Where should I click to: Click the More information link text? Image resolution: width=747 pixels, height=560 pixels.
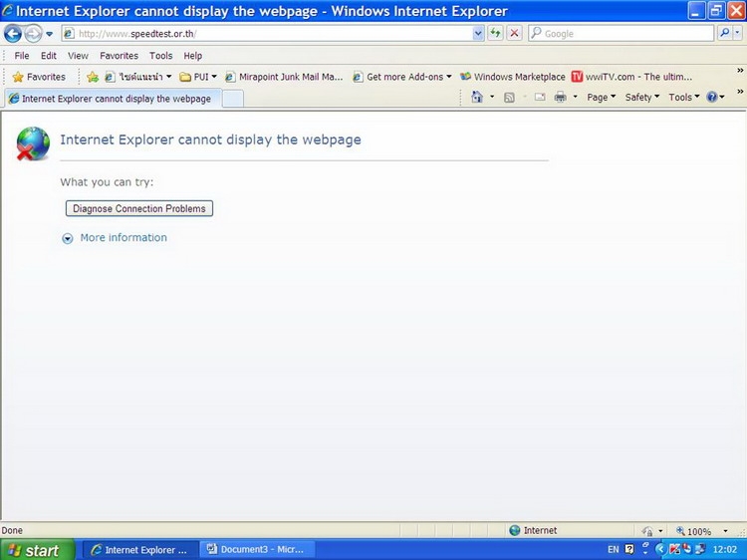[x=124, y=237]
